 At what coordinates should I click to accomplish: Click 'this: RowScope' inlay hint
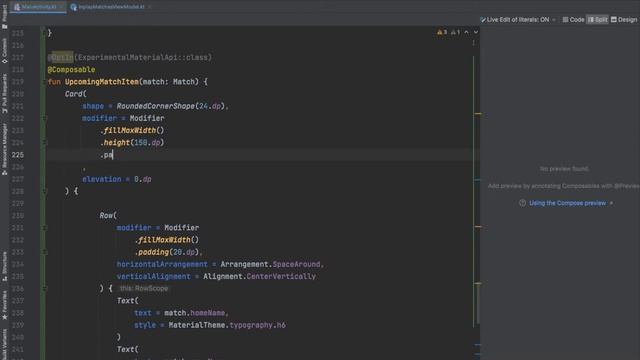(x=144, y=289)
